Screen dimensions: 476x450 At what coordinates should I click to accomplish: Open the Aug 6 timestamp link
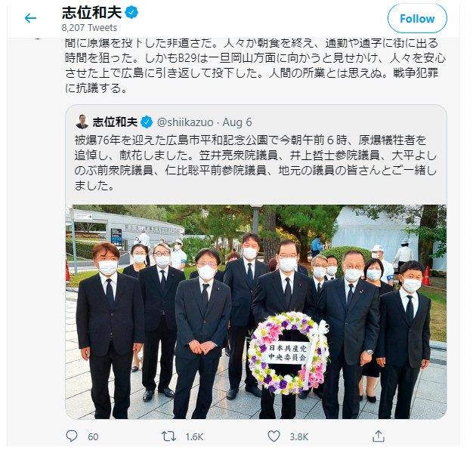(237, 122)
